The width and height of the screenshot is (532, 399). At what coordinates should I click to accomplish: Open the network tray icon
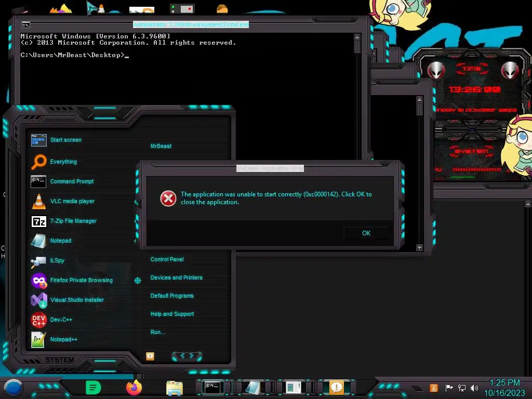(x=462, y=388)
